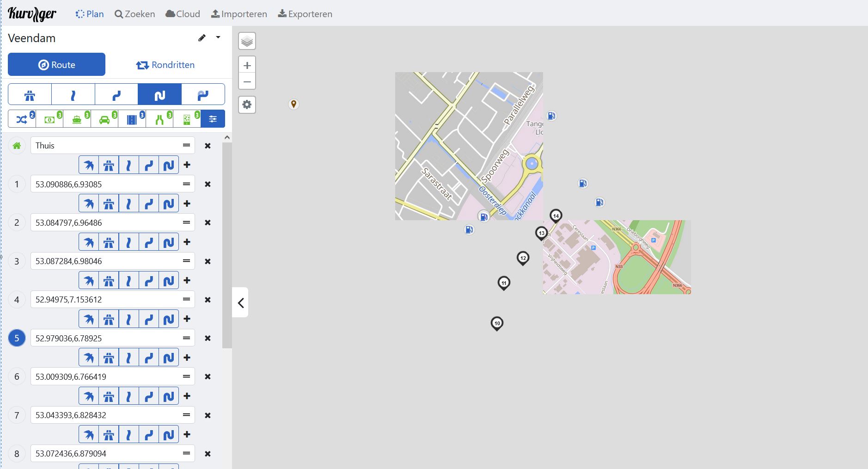Add a waypoint after waypoint 1
This screenshot has width=868, height=469.
coord(187,204)
